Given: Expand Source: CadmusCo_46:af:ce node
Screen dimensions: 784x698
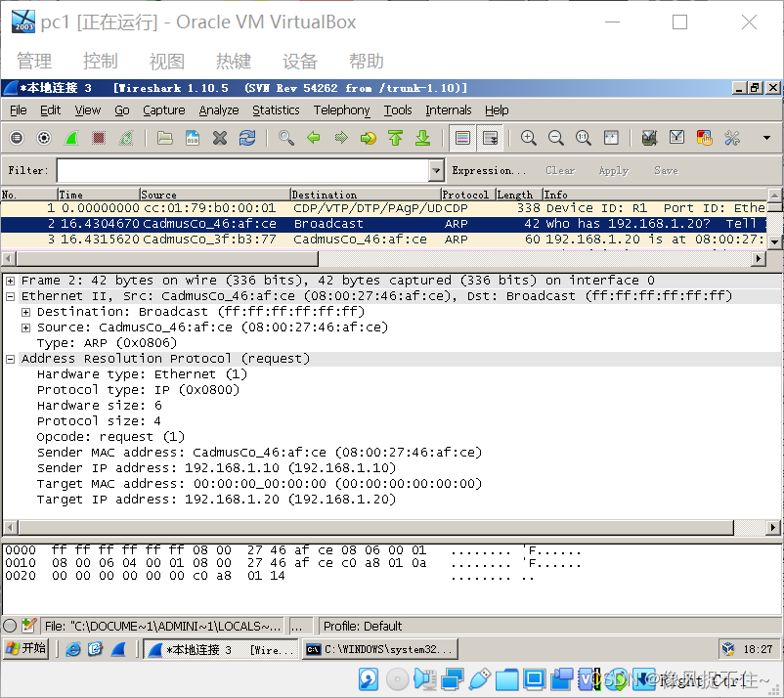Looking at the screenshot, I should click(25, 327).
